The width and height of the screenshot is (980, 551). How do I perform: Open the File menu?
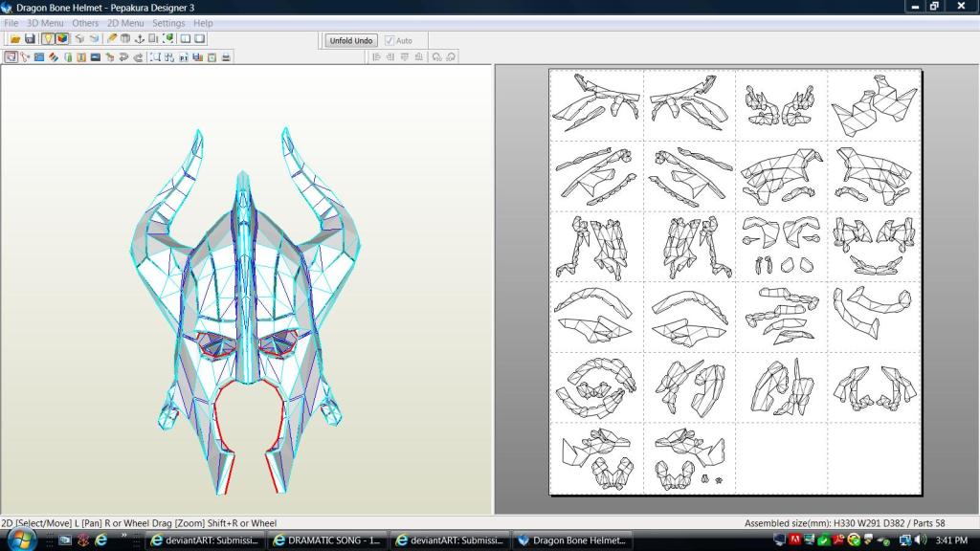11,23
